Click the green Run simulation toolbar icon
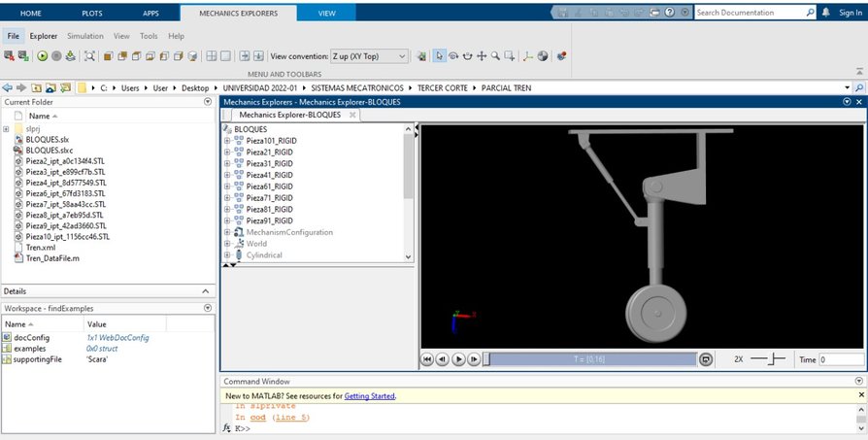 tap(43, 56)
